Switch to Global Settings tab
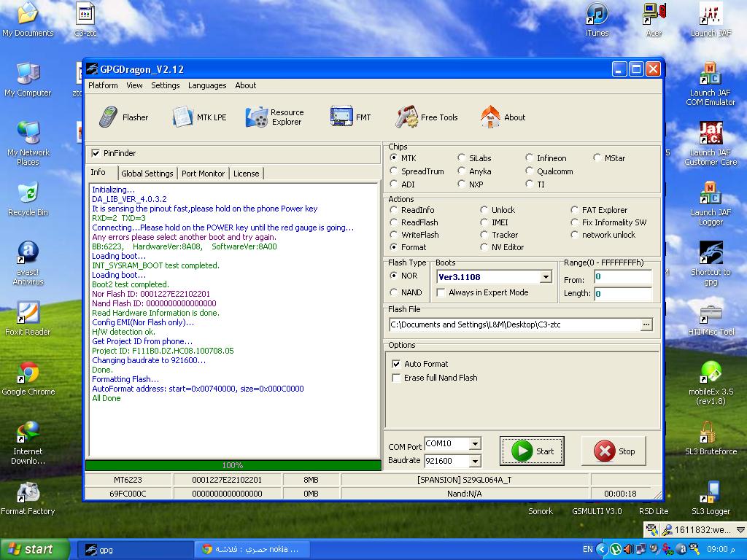This screenshot has height=560, width=747. pyautogui.click(x=147, y=174)
